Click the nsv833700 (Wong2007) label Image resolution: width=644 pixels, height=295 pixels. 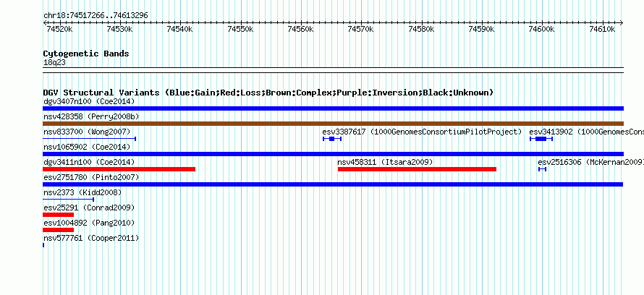click(x=87, y=132)
